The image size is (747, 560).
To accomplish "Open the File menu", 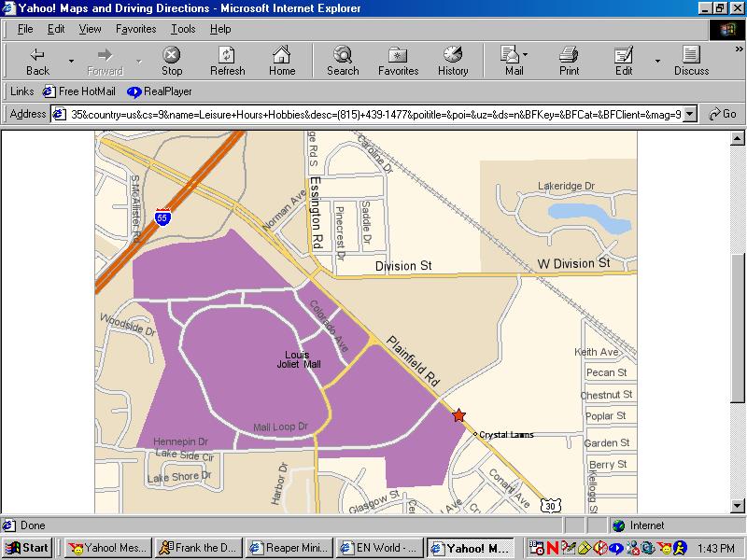I will point(25,29).
